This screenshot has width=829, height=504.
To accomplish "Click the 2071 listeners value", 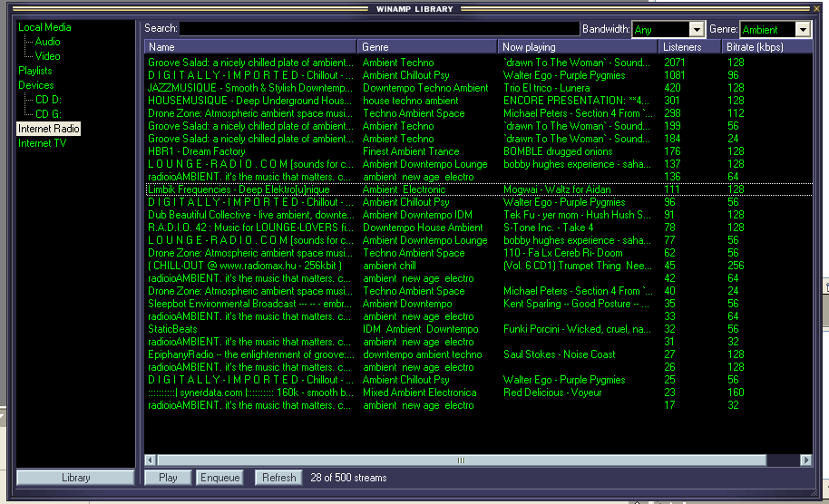I will pyautogui.click(x=674, y=63).
